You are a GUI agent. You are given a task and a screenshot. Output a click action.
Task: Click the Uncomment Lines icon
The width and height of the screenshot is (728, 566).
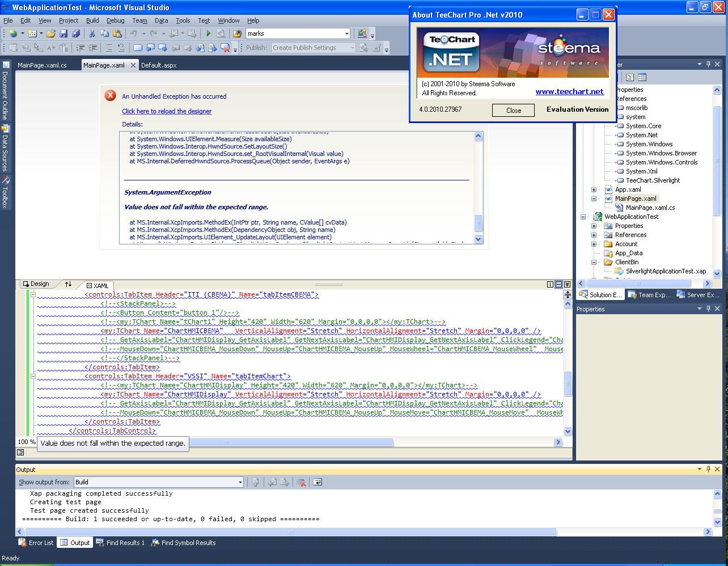[121, 48]
